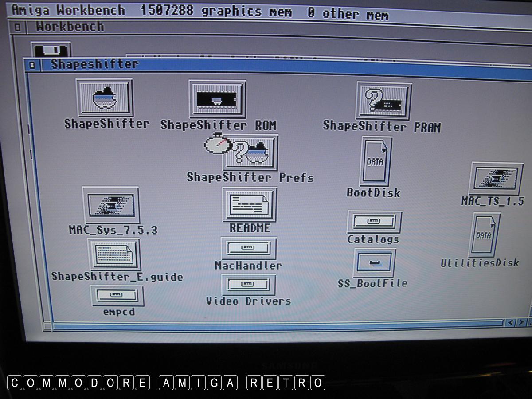
Task: Select the ShapeShifter ROM icon
Action: point(217,99)
